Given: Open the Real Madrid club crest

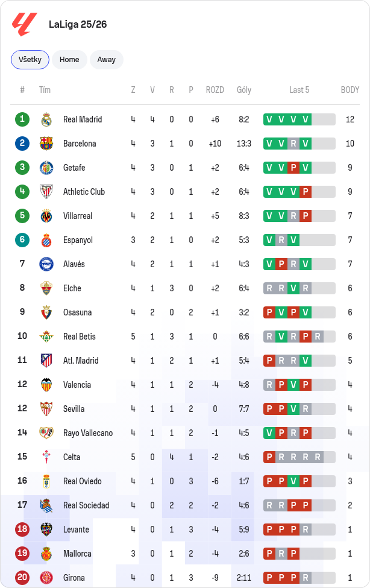Looking at the screenshot, I should tap(46, 119).
